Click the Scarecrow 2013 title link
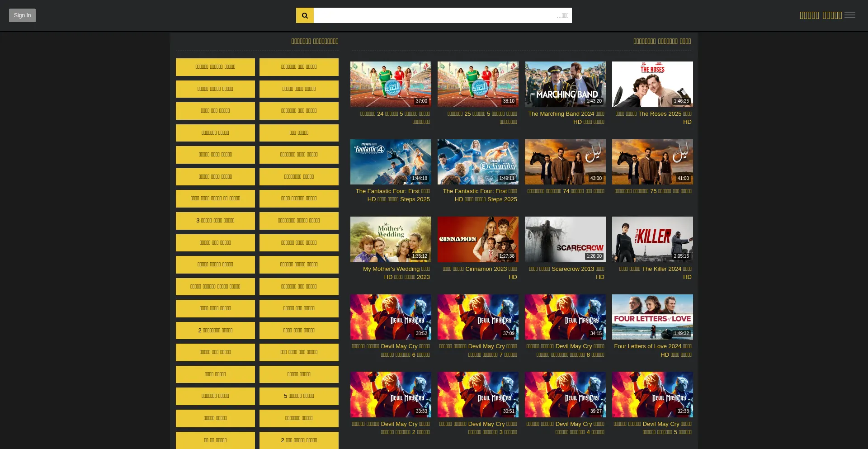Image resolution: width=868 pixels, height=449 pixels. click(567, 273)
